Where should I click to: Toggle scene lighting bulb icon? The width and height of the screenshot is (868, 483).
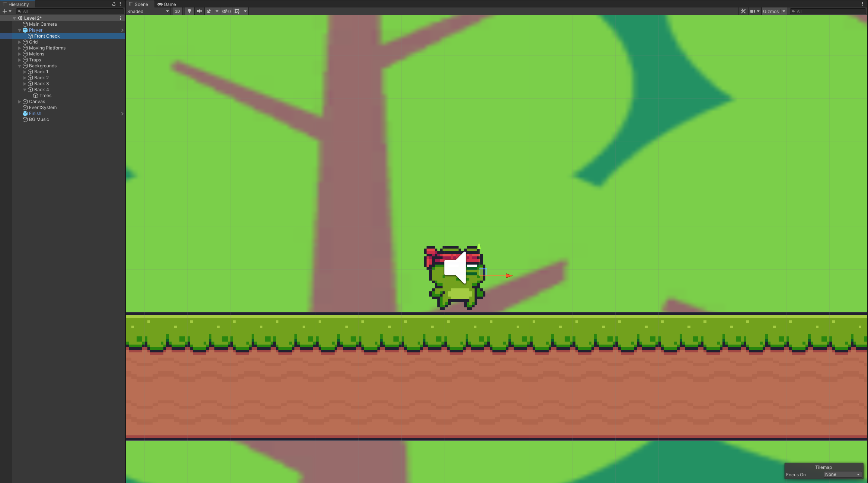[189, 11]
